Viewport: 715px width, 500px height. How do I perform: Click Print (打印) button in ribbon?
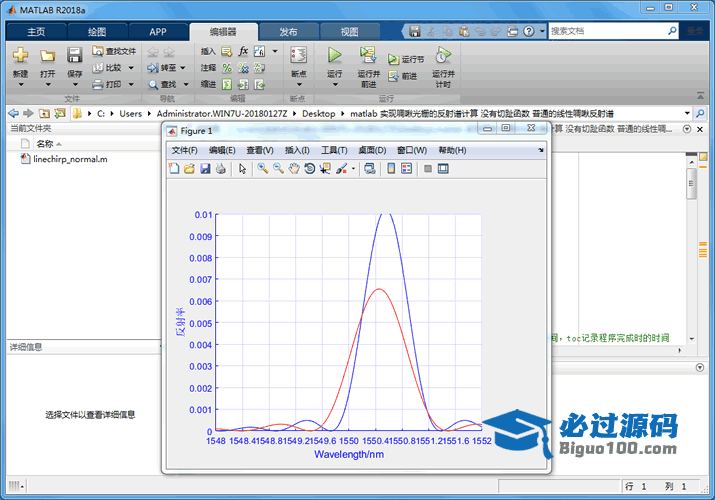pyautogui.click(x=108, y=84)
